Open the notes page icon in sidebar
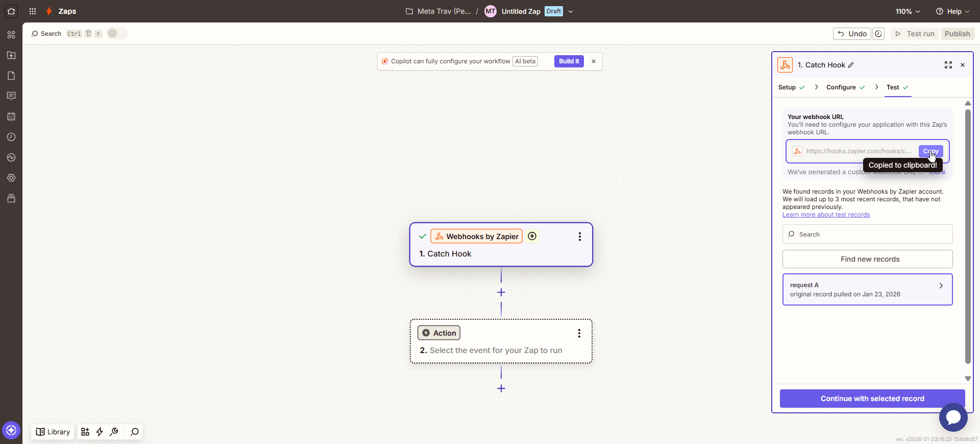Image resolution: width=980 pixels, height=444 pixels. 11,76
